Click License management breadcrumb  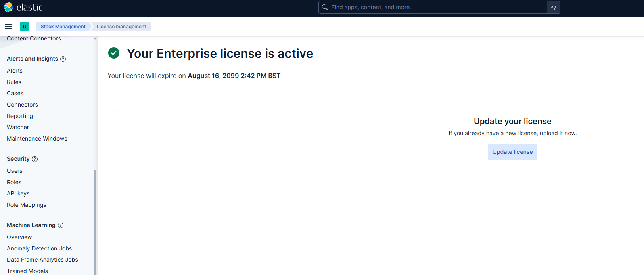(x=121, y=27)
